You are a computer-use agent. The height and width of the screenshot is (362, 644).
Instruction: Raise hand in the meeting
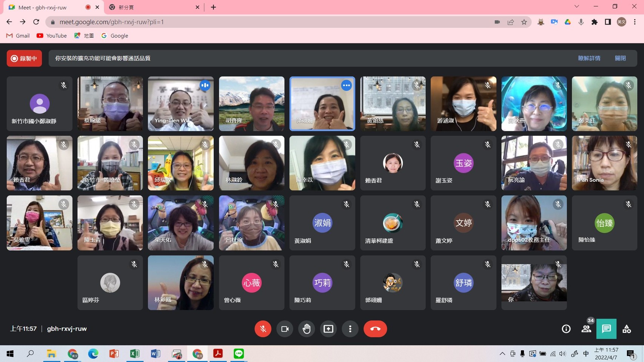[307, 329]
